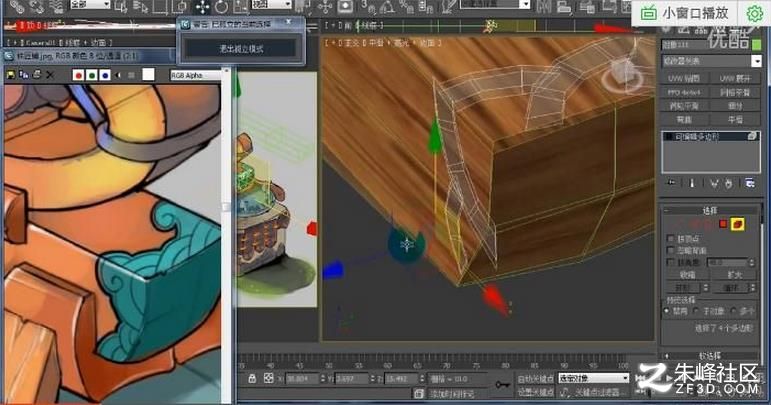
Task: Click FFD 4x4x4 modifier button
Action: pyautogui.click(x=684, y=92)
